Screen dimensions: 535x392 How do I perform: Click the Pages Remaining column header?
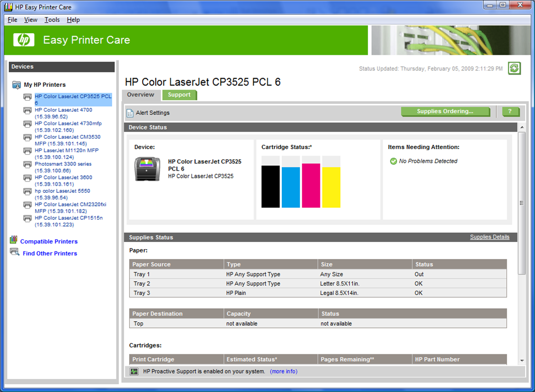[x=365, y=359]
